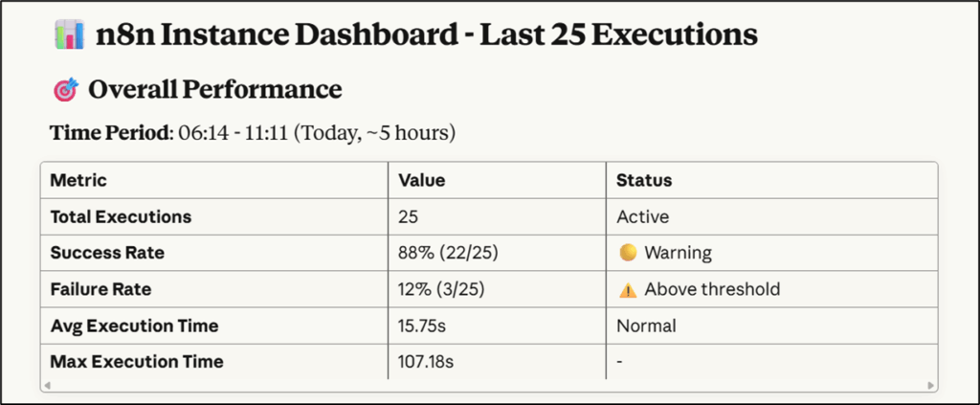Select the Metric column header
Image resolution: width=980 pixels, height=405 pixels.
78,180
